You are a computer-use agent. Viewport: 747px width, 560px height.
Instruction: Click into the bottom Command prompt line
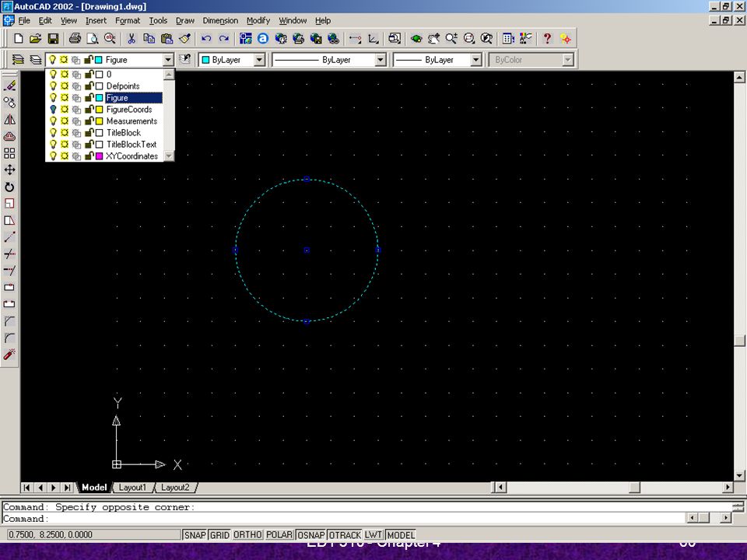(343, 519)
